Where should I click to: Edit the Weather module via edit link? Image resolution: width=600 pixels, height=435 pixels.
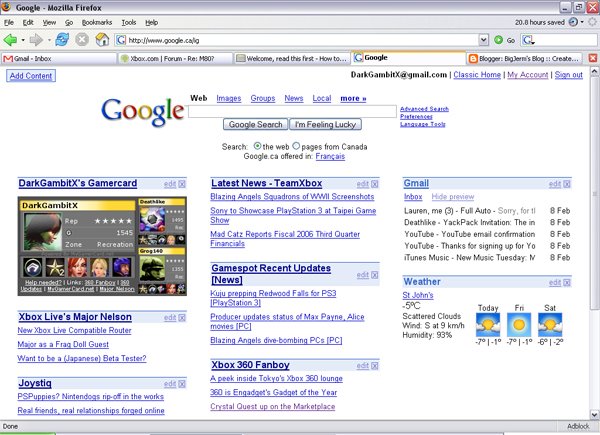555,282
